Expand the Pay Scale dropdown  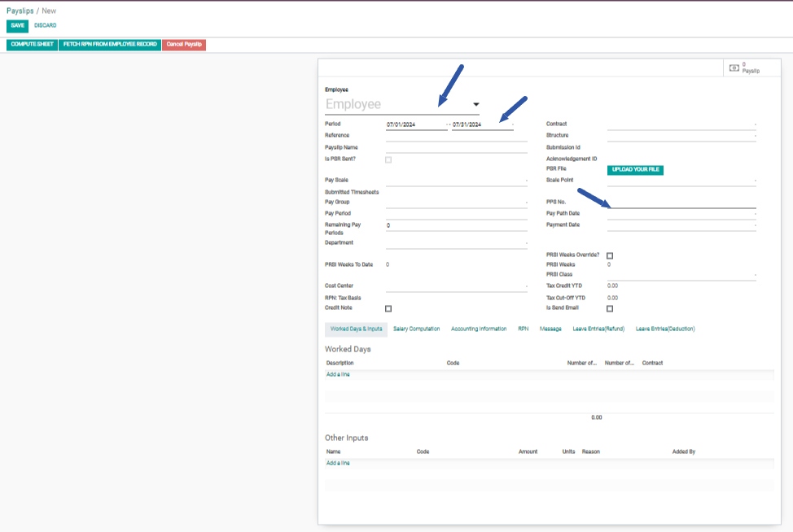pyautogui.click(x=456, y=181)
